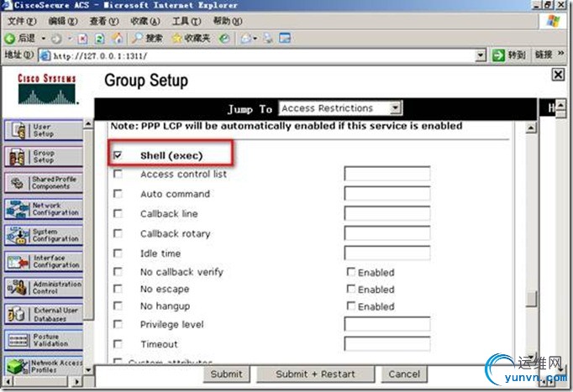Viewport: 573px width, 392px height.
Task: Open the Help (帮助) menu
Action: (228, 21)
